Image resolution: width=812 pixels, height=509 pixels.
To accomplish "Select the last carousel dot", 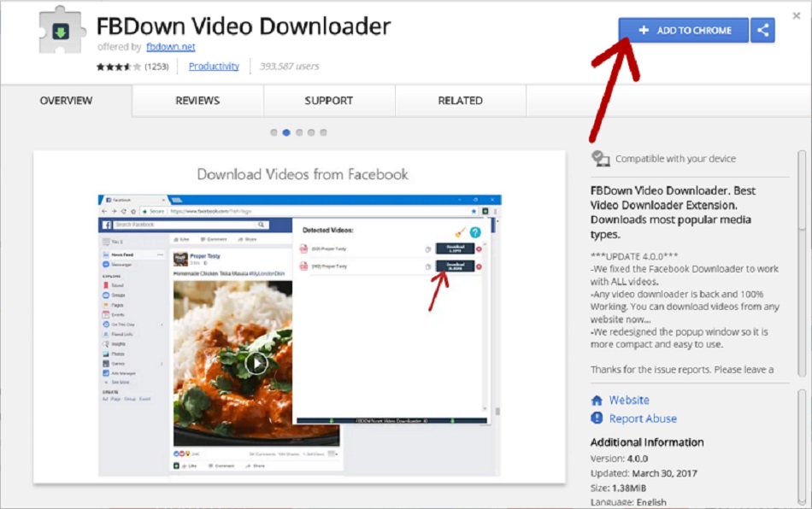I will (323, 132).
